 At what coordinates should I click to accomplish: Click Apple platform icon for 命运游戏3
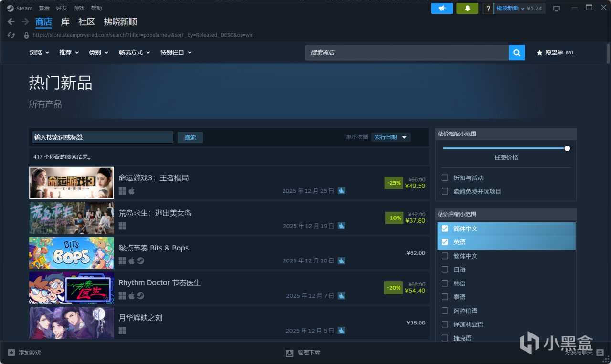131,191
